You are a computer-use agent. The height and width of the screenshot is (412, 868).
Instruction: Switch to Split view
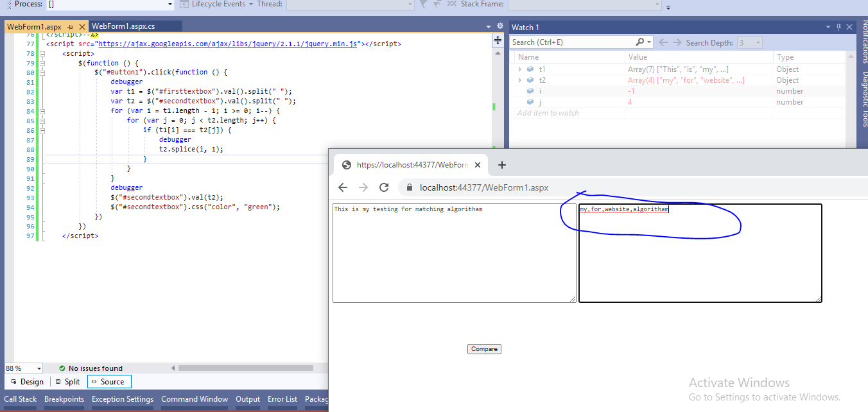(x=68, y=382)
